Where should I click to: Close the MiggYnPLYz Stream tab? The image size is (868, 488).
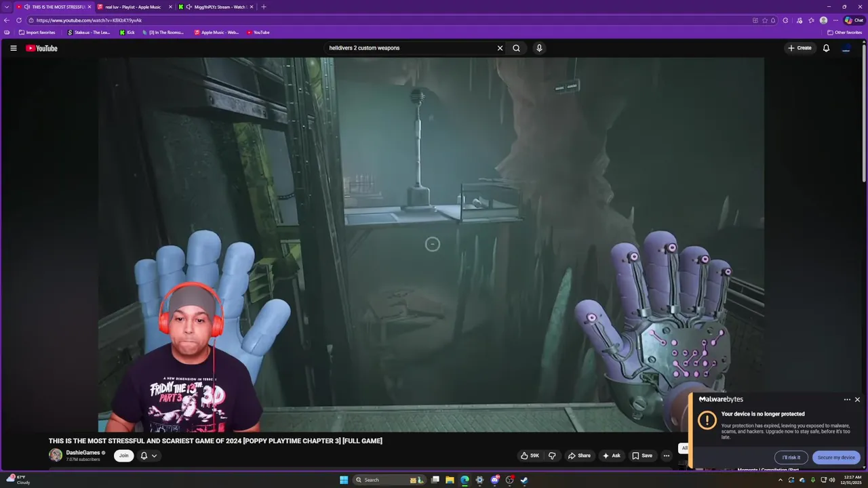pos(252,7)
